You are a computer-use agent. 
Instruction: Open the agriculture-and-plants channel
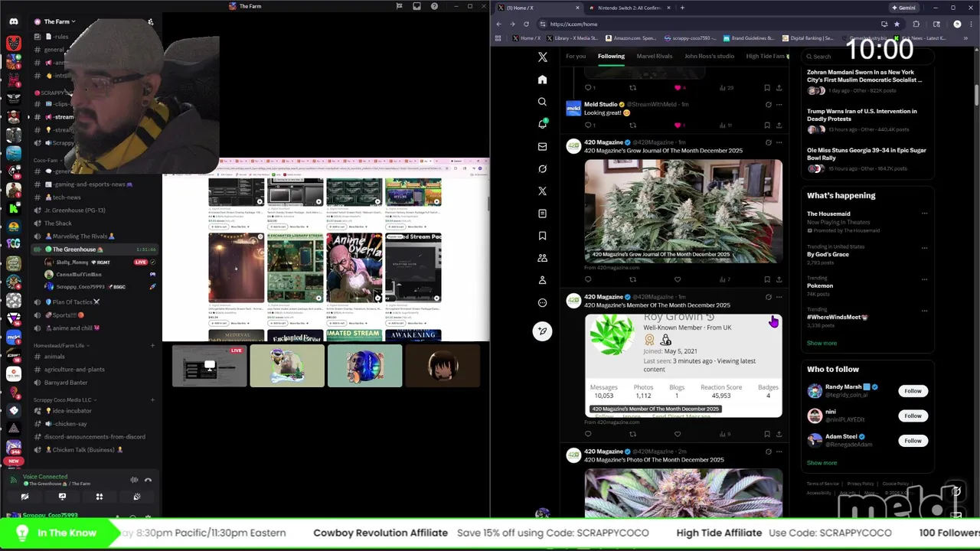coord(74,370)
